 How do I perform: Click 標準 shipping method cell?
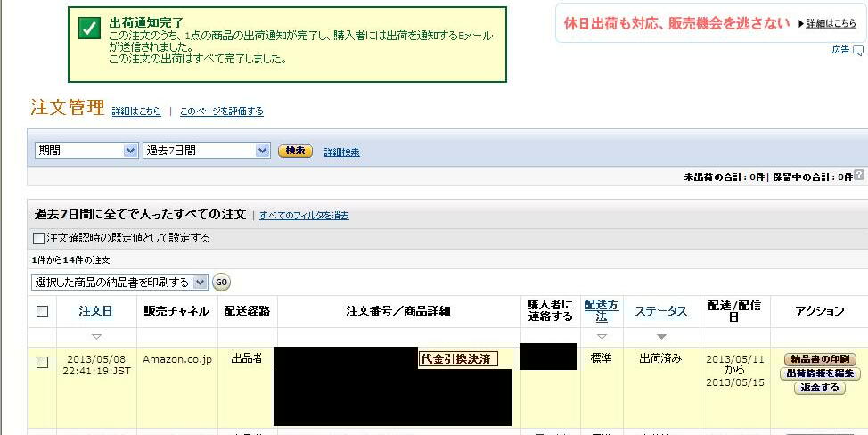[x=602, y=358]
